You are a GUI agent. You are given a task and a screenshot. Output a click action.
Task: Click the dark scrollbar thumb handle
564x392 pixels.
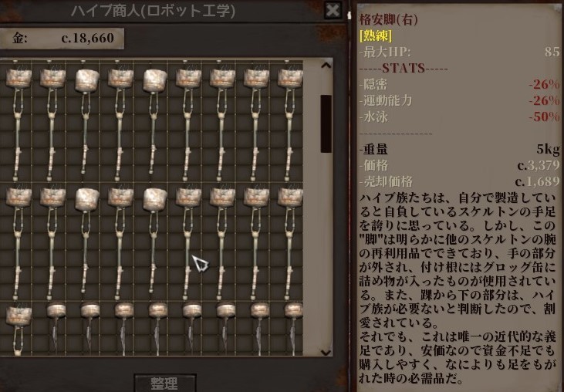click(x=326, y=123)
